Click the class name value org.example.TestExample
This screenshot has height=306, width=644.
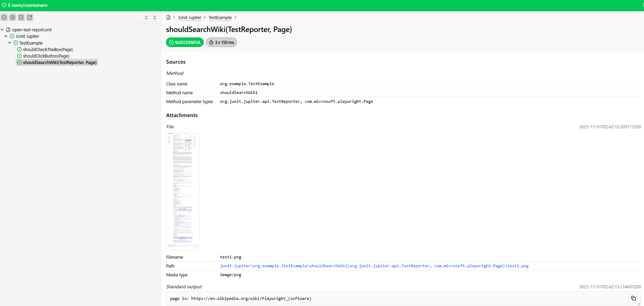point(247,84)
